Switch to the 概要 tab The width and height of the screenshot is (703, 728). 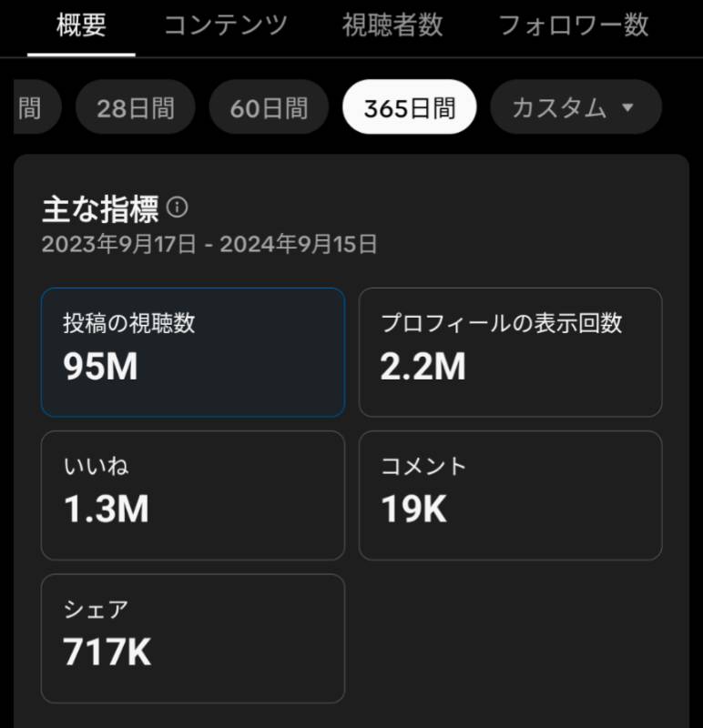(81, 25)
